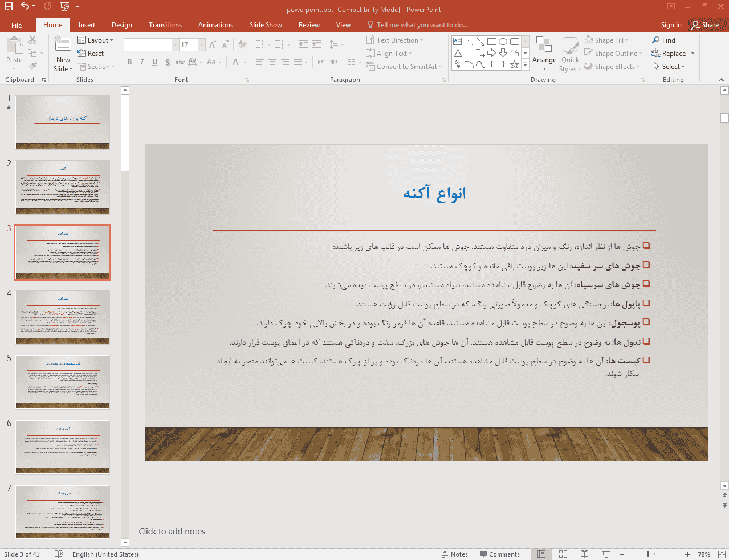This screenshot has width=729, height=560.
Task: Click the Find icon in Editing group
Action: [x=663, y=40]
